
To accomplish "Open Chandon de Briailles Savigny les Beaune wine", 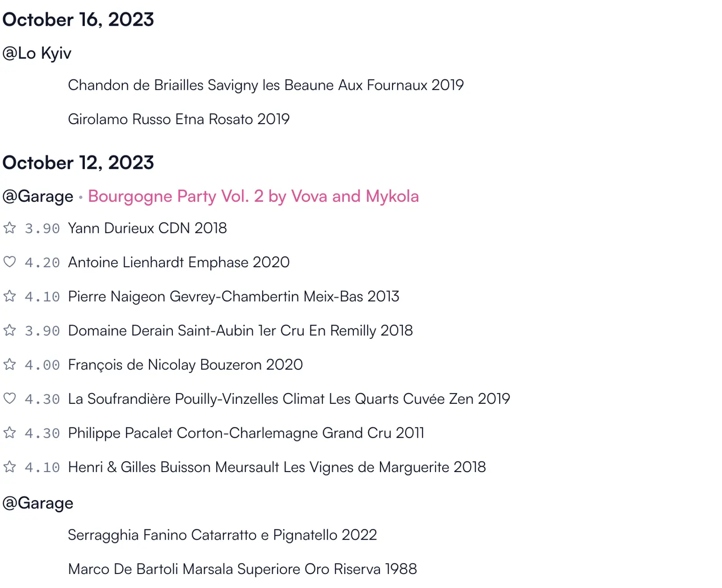I will point(266,85).
